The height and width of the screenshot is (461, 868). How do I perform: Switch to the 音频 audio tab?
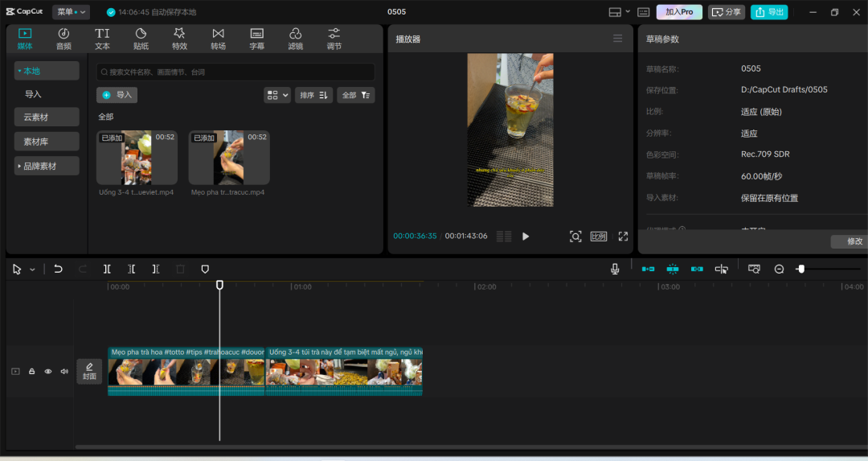pyautogui.click(x=63, y=39)
